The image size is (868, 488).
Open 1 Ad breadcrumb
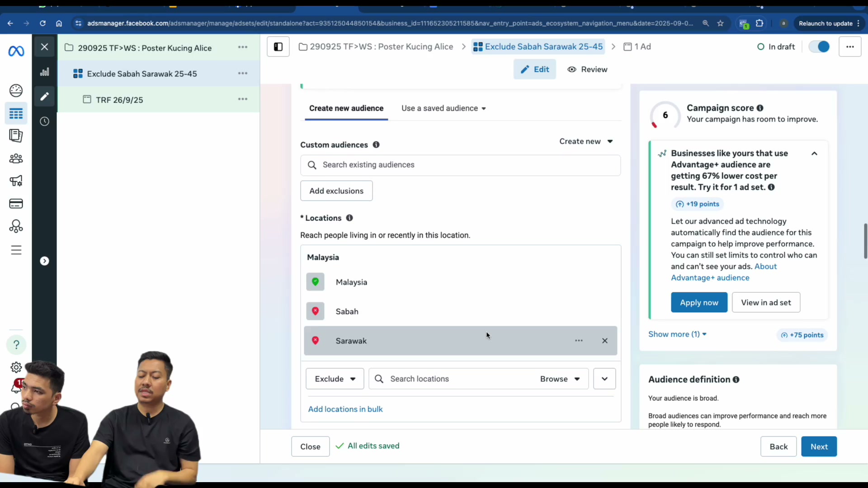pos(637,47)
